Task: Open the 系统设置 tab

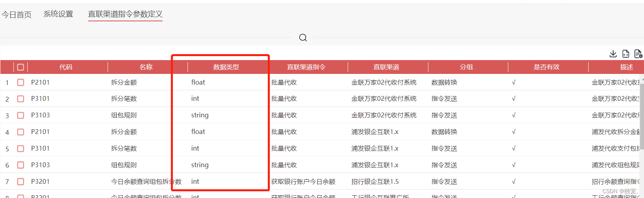Action: [58, 14]
